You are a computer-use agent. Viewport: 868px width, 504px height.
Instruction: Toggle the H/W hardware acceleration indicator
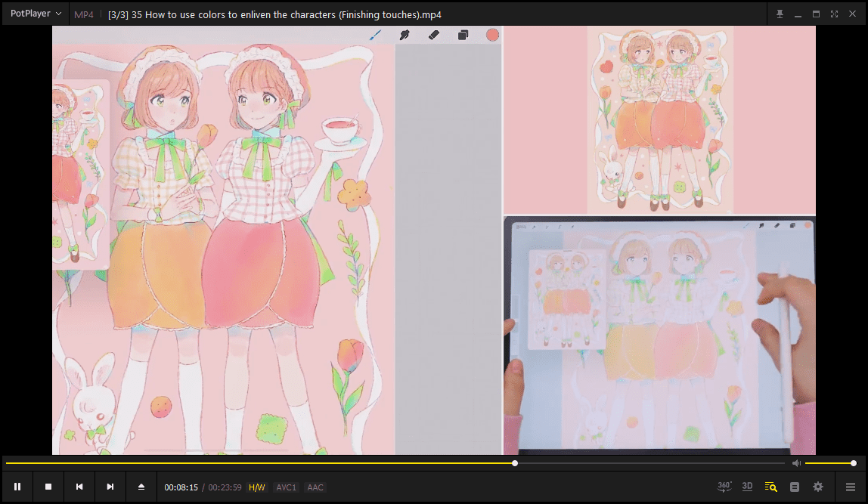point(257,487)
